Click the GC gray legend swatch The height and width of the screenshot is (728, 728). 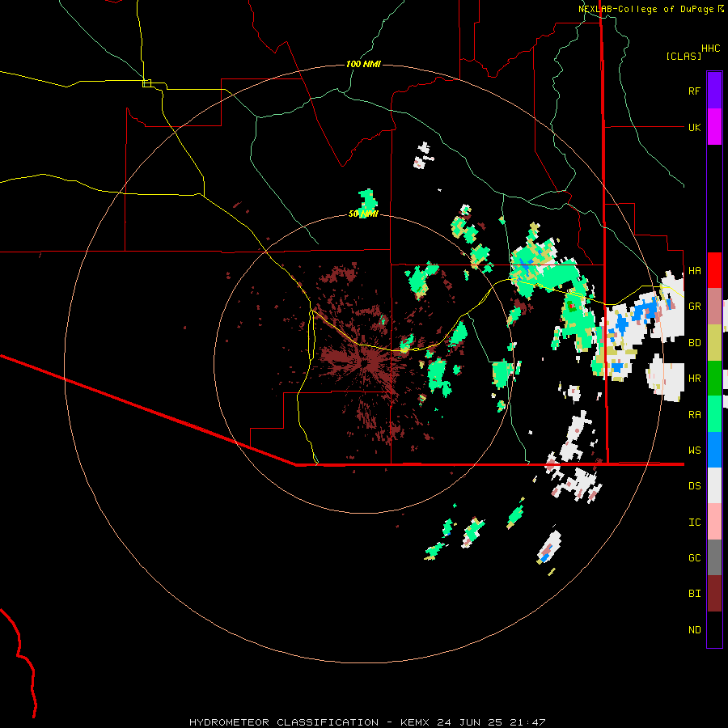(x=714, y=557)
